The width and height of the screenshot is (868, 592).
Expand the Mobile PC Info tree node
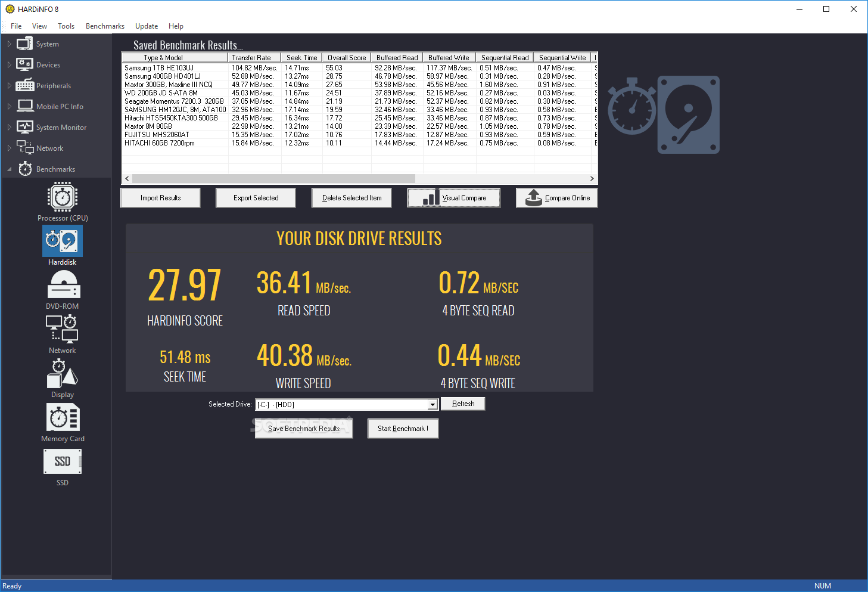(x=9, y=106)
